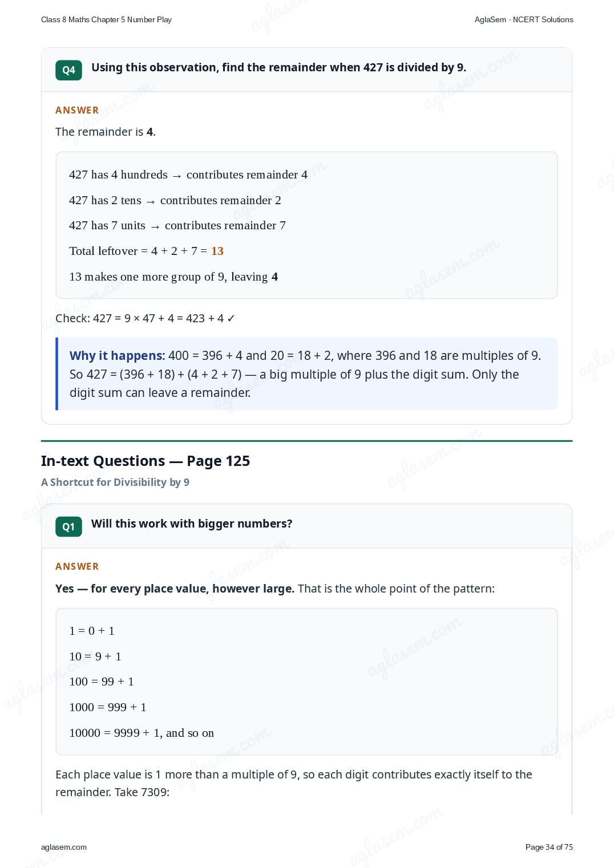This screenshot has width=614, height=868.
Task: Click the ANSWER label under Q1
Action: click(77, 566)
